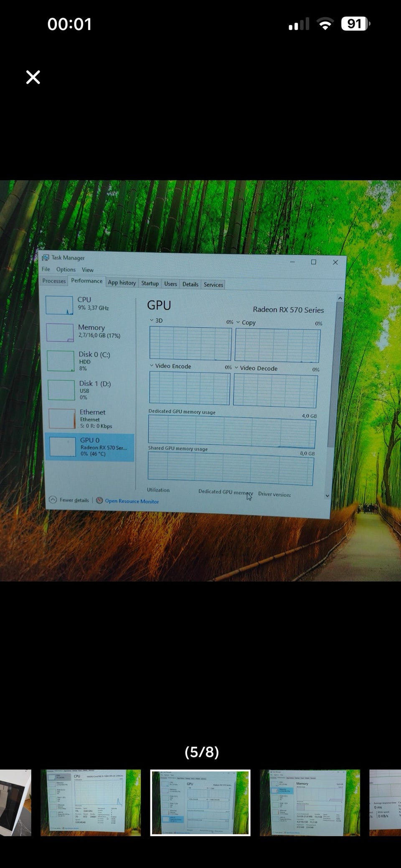Screen dimensions: 401x868
Task: Open the Startup tab
Action: click(150, 283)
